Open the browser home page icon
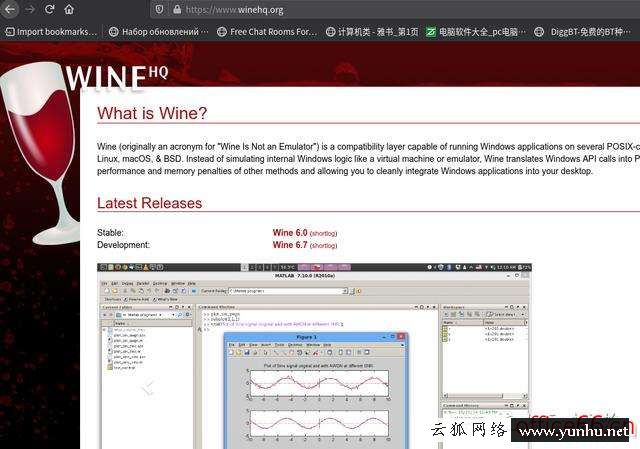The height and width of the screenshot is (449, 640). tap(69, 9)
